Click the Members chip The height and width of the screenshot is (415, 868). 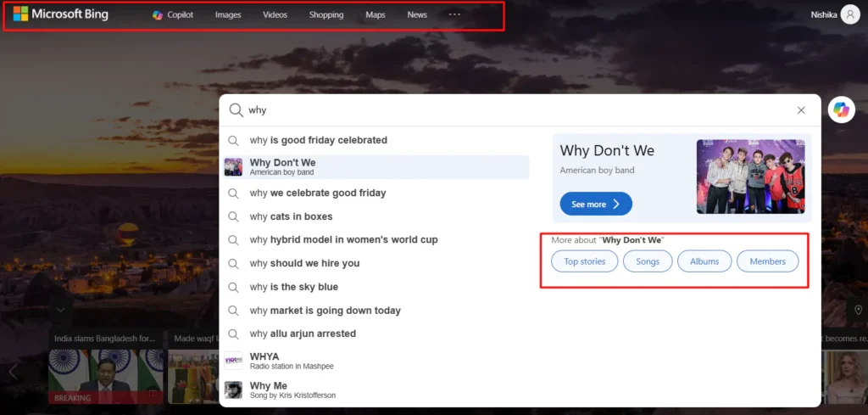[x=767, y=261]
